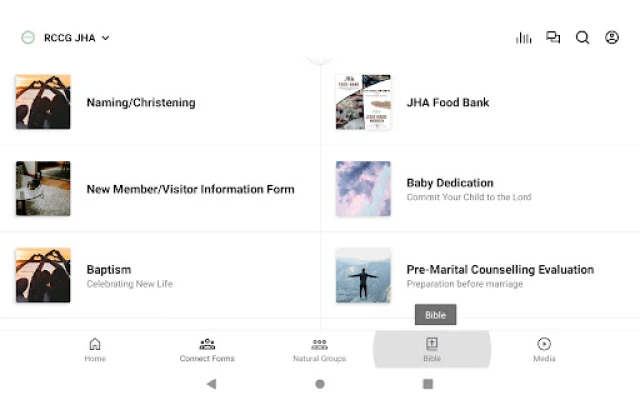Open the Naming/Christening form

coord(141,102)
